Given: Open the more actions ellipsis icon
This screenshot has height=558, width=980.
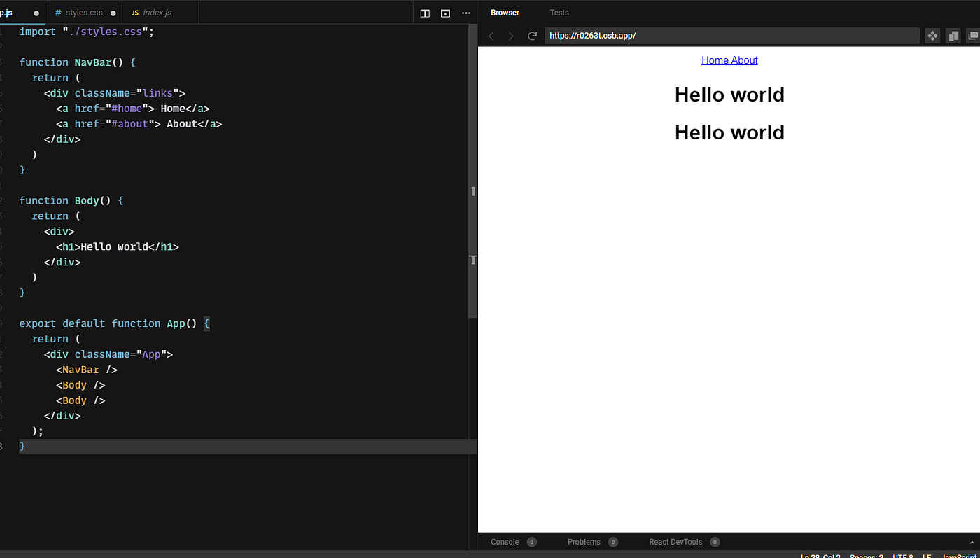Looking at the screenshot, I should pyautogui.click(x=466, y=13).
